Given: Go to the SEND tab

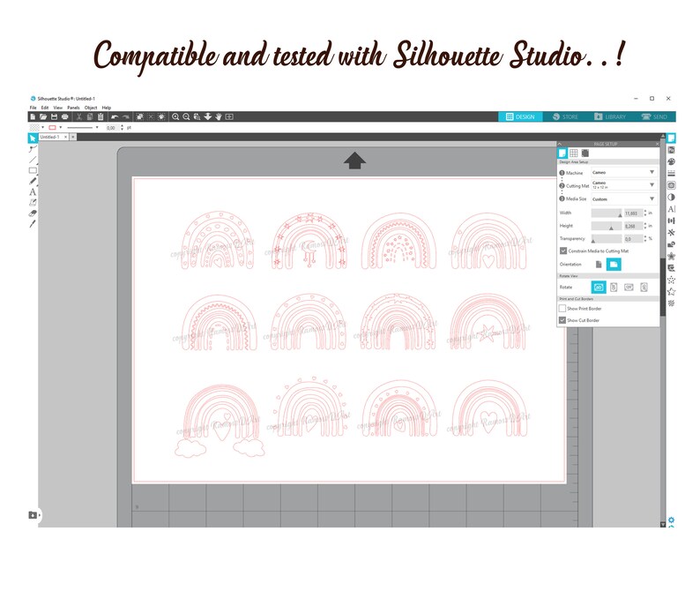Looking at the screenshot, I should click(x=654, y=116).
